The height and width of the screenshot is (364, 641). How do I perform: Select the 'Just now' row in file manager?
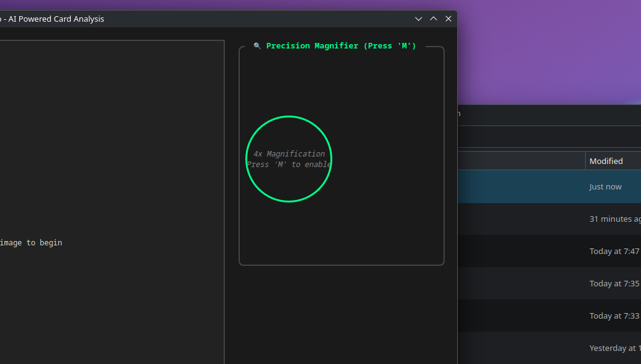point(549,186)
